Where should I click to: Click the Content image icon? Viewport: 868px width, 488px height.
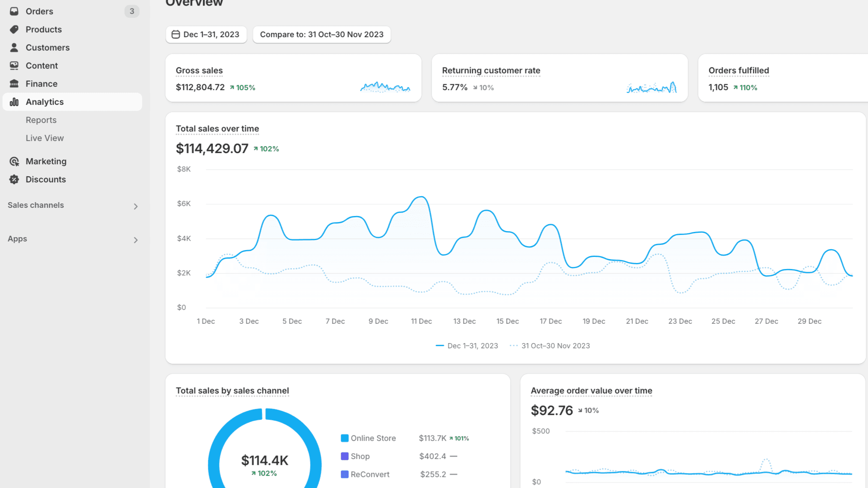14,66
